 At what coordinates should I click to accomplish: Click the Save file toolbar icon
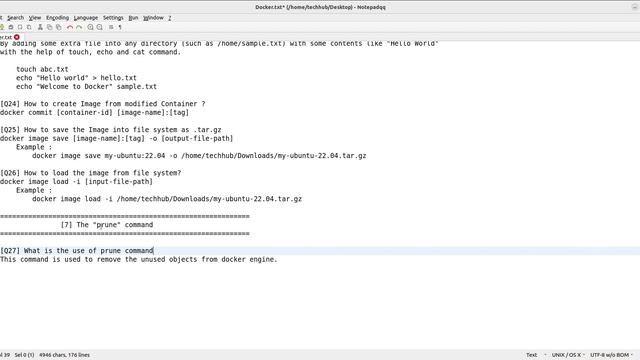11,27
